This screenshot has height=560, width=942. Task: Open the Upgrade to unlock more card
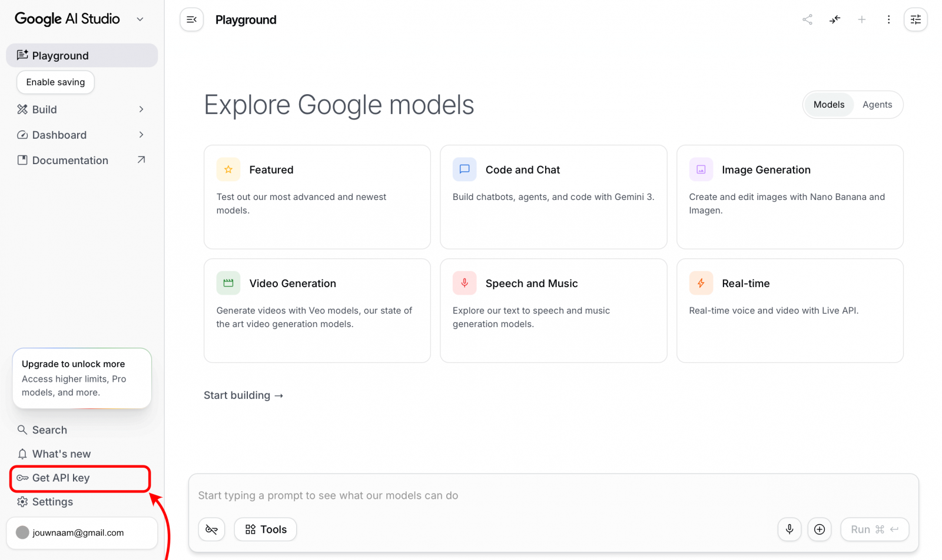82,378
